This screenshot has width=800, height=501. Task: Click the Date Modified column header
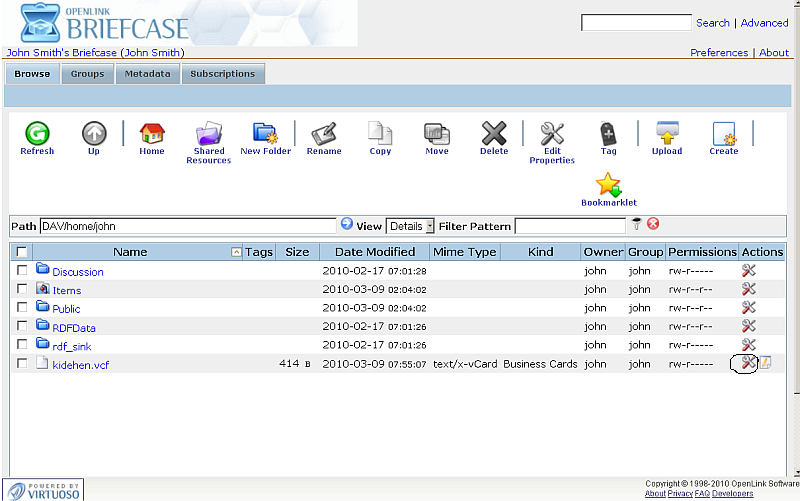[x=375, y=252]
